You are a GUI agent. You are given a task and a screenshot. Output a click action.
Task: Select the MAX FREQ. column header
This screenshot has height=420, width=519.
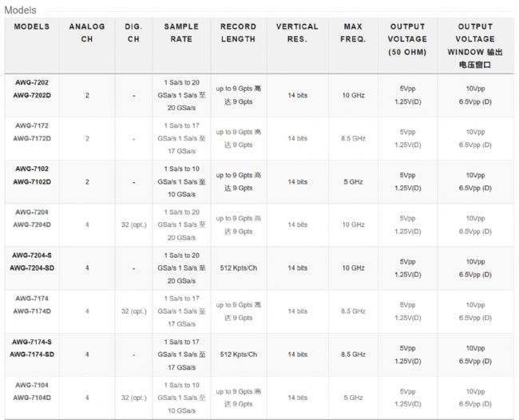coord(353,33)
